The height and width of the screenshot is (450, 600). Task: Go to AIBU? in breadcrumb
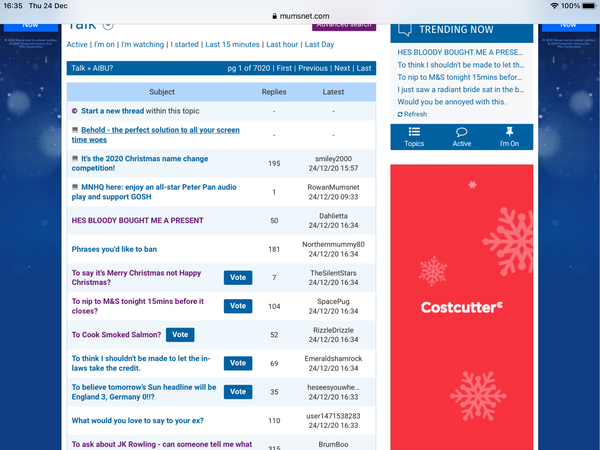(103, 68)
